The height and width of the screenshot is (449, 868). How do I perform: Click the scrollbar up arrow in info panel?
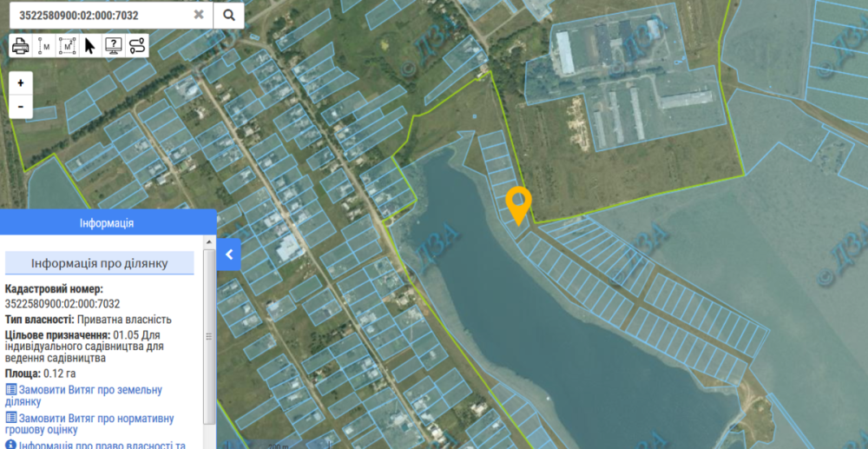tap(209, 242)
